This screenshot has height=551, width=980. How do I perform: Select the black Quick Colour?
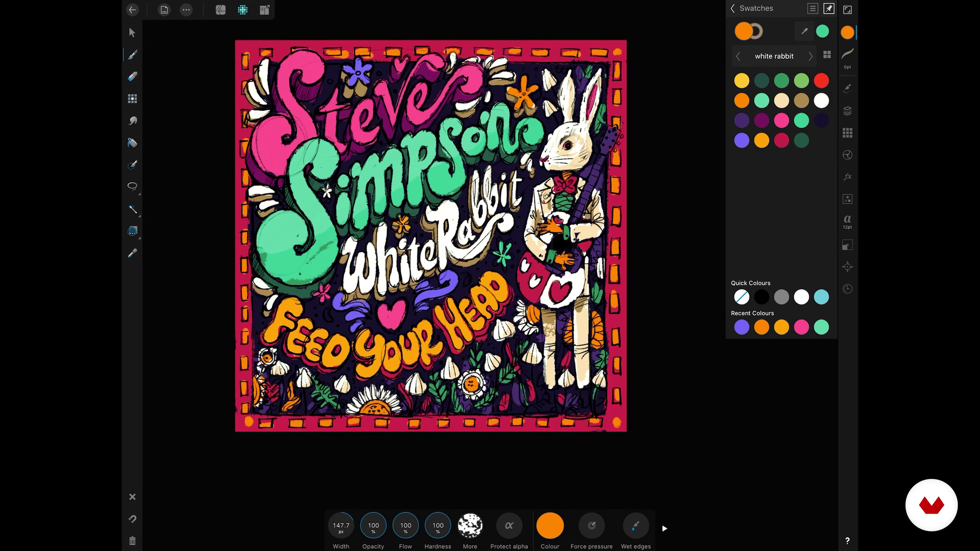(762, 297)
